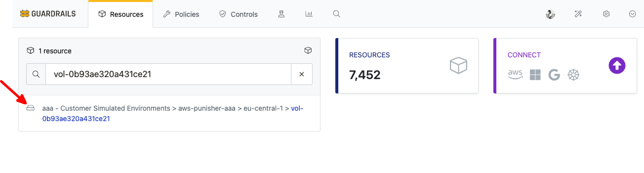Viewport: 644px width, 173px height.
Task: Click the cube icon in Resources card
Action: pos(458,65)
